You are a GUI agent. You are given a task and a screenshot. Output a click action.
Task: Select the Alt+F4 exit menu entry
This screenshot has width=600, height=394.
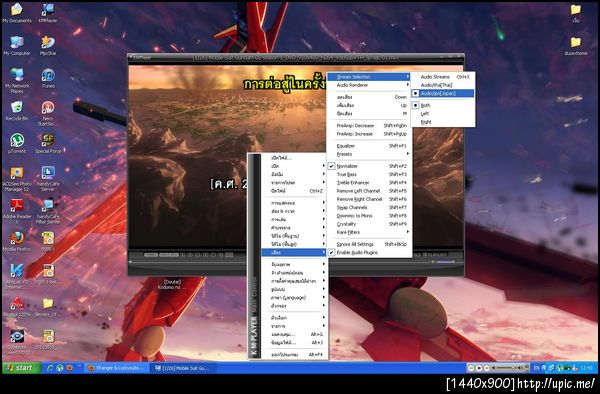point(294,355)
